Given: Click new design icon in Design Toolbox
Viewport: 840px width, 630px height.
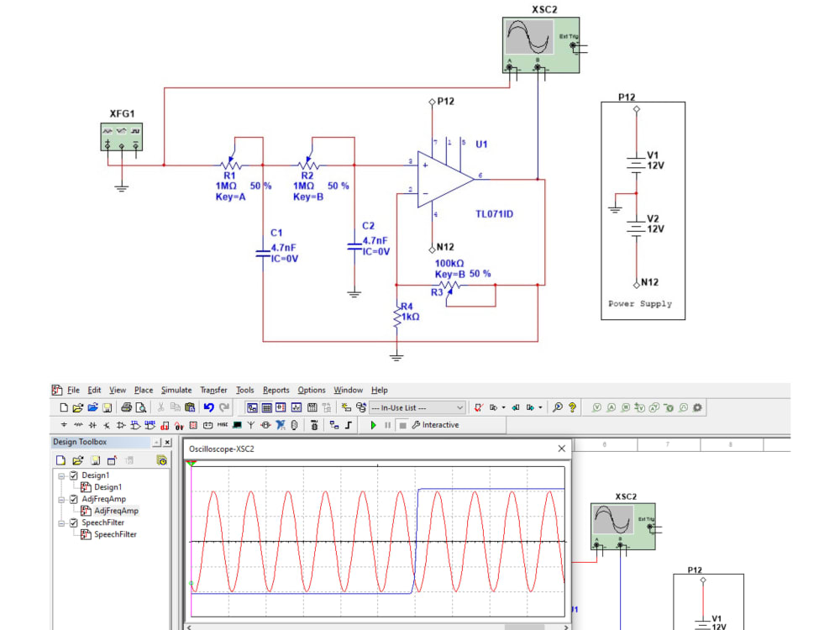Looking at the screenshot, I should click(x=60, y=460).
